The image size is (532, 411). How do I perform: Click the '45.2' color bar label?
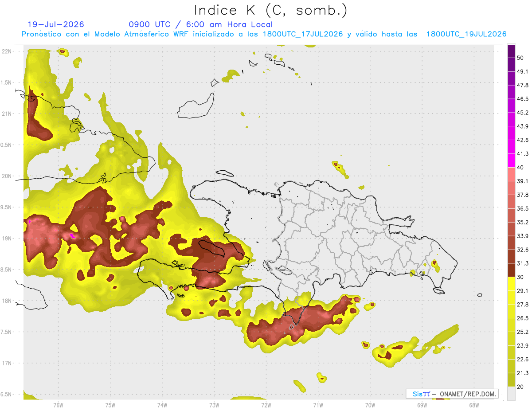[x=522, y=113]
